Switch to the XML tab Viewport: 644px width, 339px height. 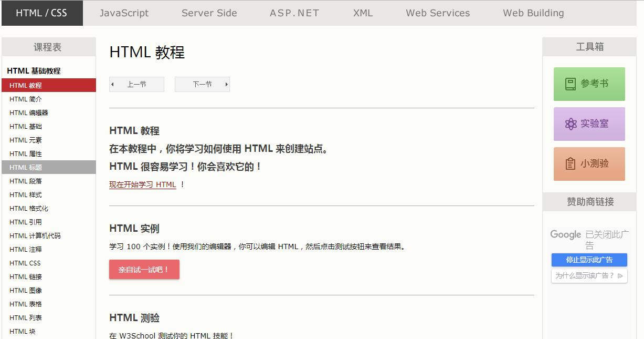[363, 13]
